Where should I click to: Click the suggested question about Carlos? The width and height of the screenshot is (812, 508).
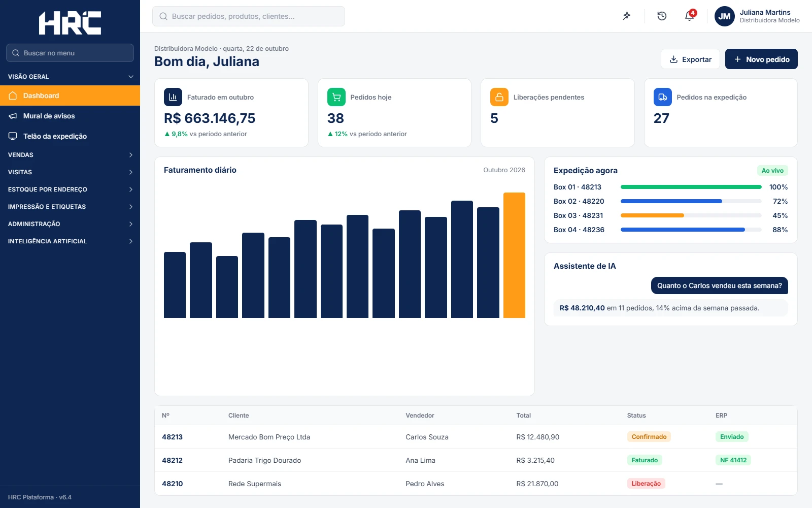[x=720, y=285]
